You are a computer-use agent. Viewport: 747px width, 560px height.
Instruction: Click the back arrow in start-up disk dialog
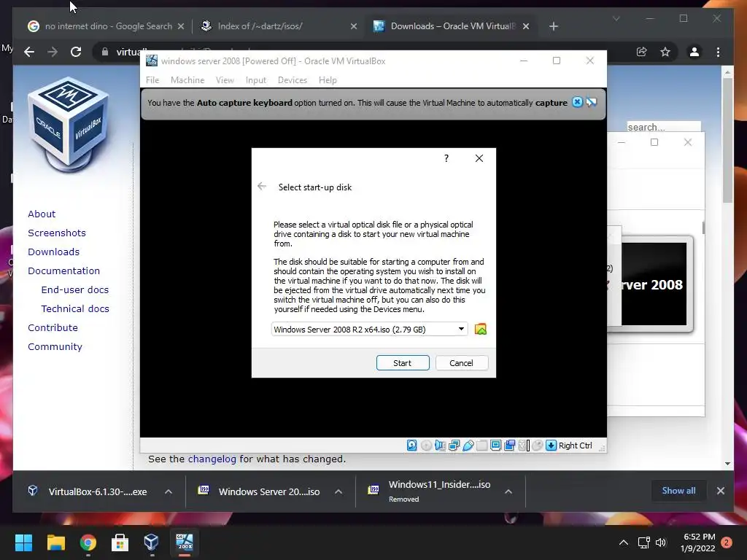pos(262,186)
